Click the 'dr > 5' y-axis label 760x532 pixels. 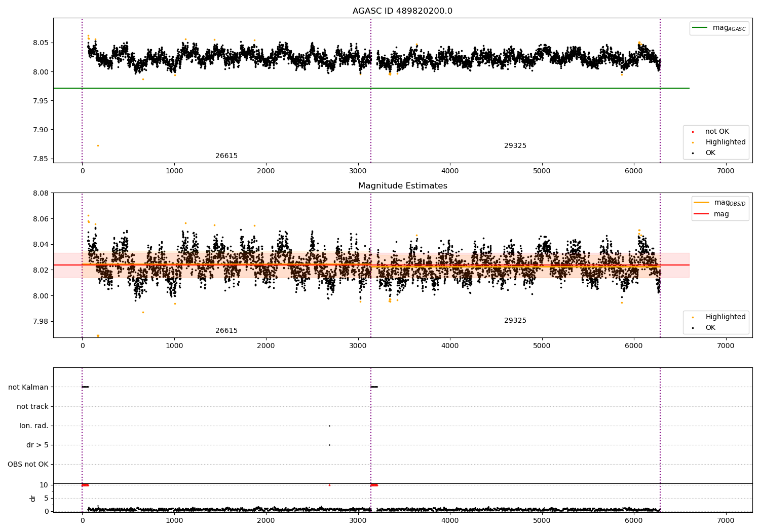click(x=37, y=445)
